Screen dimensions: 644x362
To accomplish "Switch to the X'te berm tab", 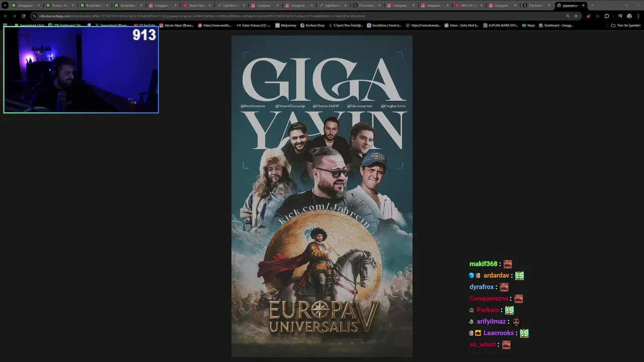I will point(536,5).
